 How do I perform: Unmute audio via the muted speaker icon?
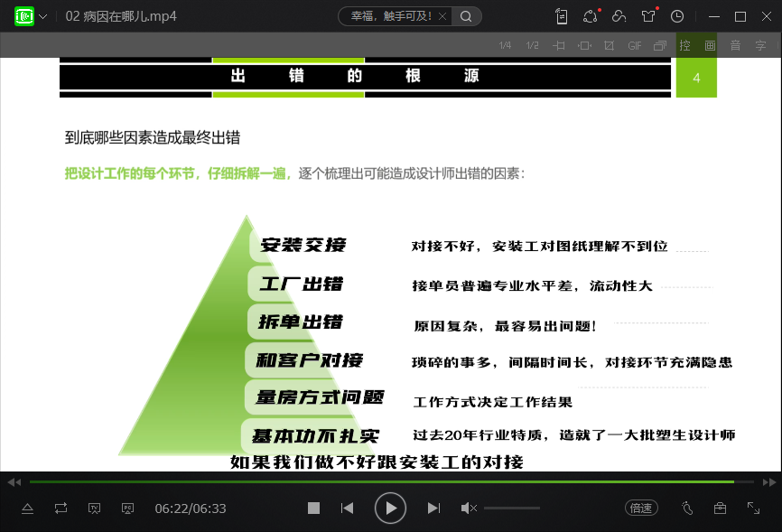[469, 508]
